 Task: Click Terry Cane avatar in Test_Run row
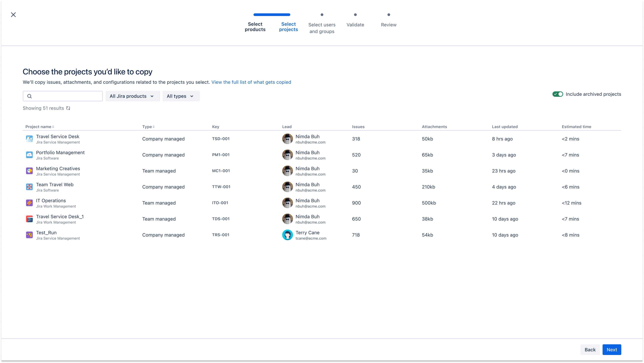[x=287, y=235]
